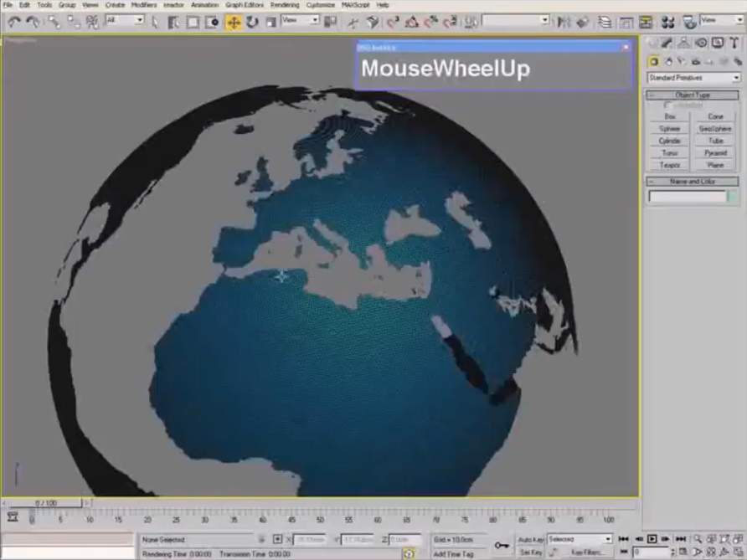Open the Standard Primitives category dropdown
747x560 pixels.
pos(693,78)
